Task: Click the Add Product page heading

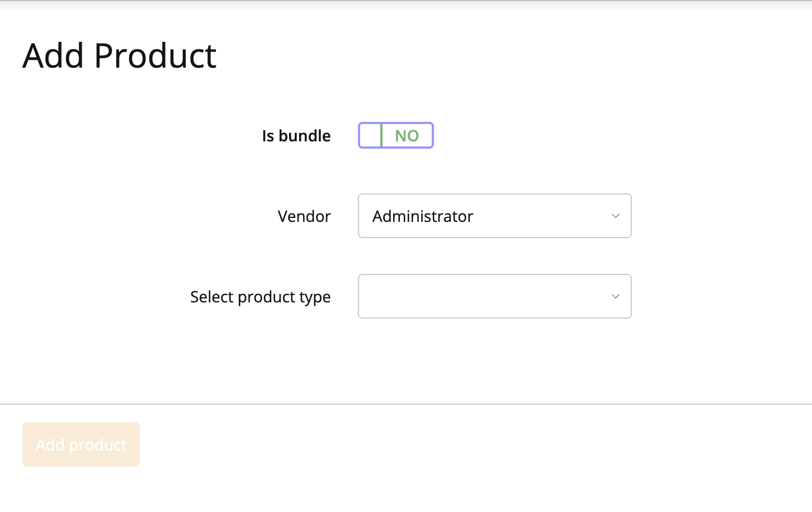Action: (119, 55)
